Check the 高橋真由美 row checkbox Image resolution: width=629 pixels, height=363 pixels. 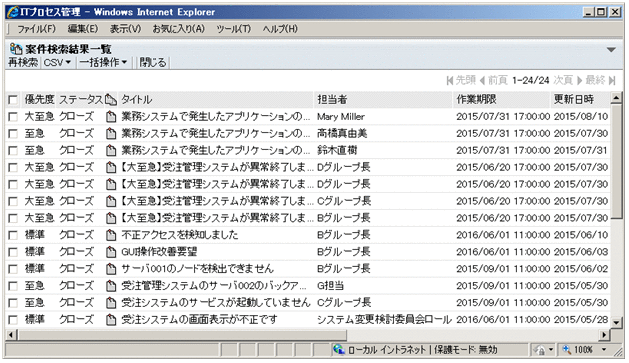pyautogui.click(x=13, y=134)
